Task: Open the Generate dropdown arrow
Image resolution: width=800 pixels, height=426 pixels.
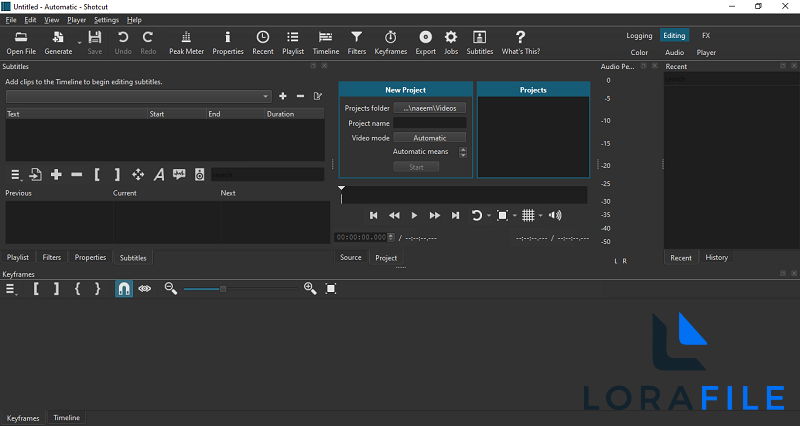Action: 79,43
